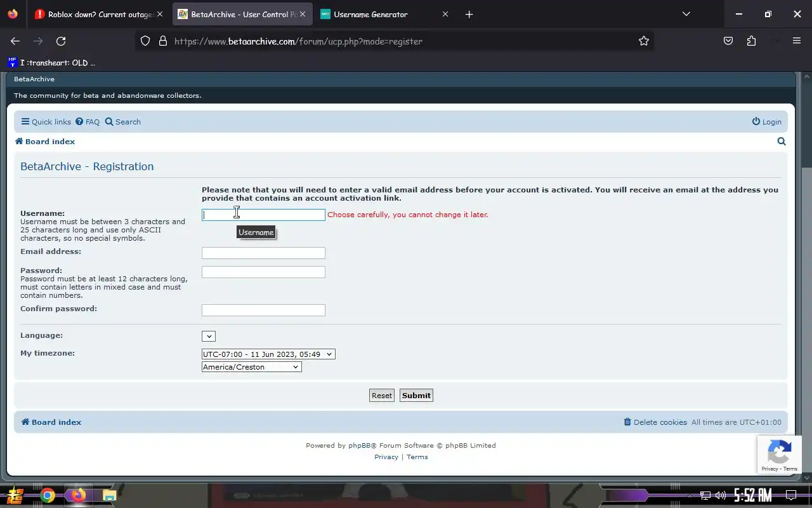812x508 pixels.
Task: Click the BetaArchive site title
Action: point(34,79)
